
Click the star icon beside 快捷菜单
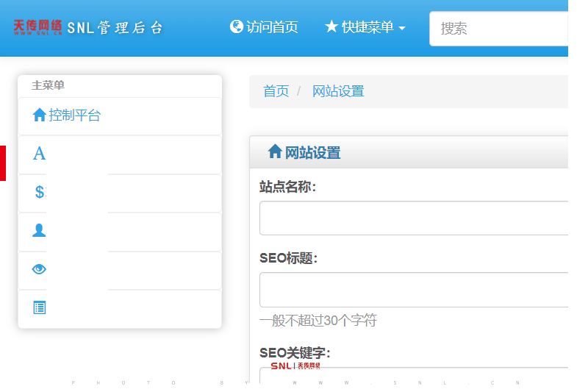click(x=331, y=26)
